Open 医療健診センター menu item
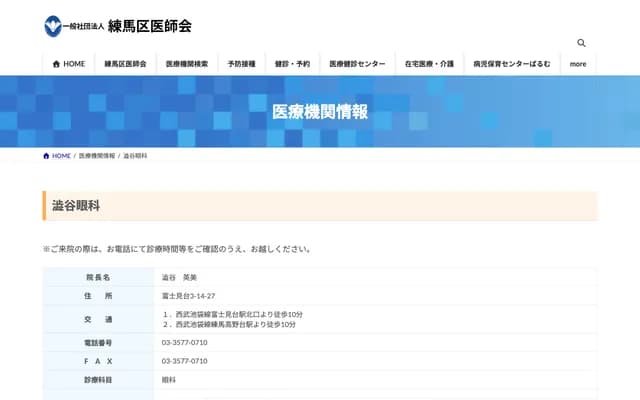Screen dimensions: 640x400 click(x=357, y=63)
